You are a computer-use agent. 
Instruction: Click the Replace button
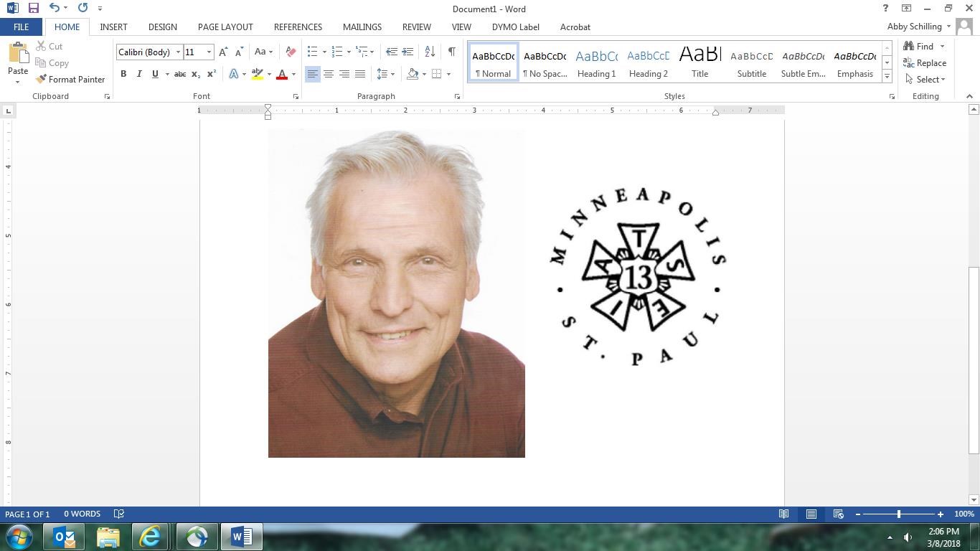click(x=925, y=63)
